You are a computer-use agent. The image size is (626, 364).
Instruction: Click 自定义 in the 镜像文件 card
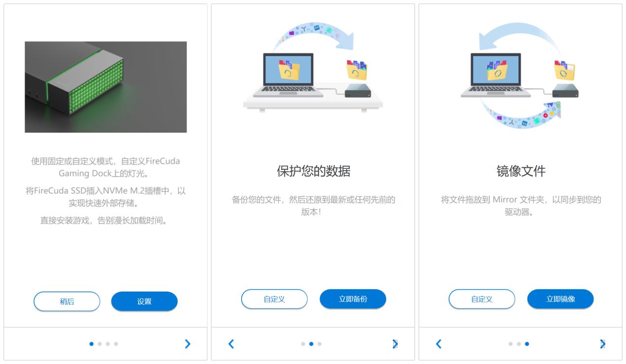pos(481,299)
